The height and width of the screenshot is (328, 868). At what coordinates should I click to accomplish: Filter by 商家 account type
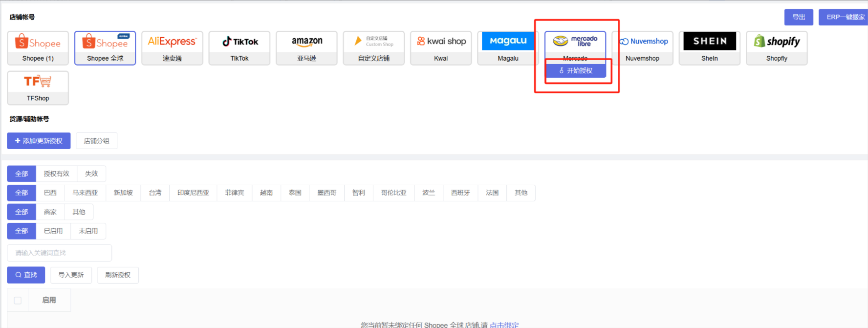pos(50,212)
